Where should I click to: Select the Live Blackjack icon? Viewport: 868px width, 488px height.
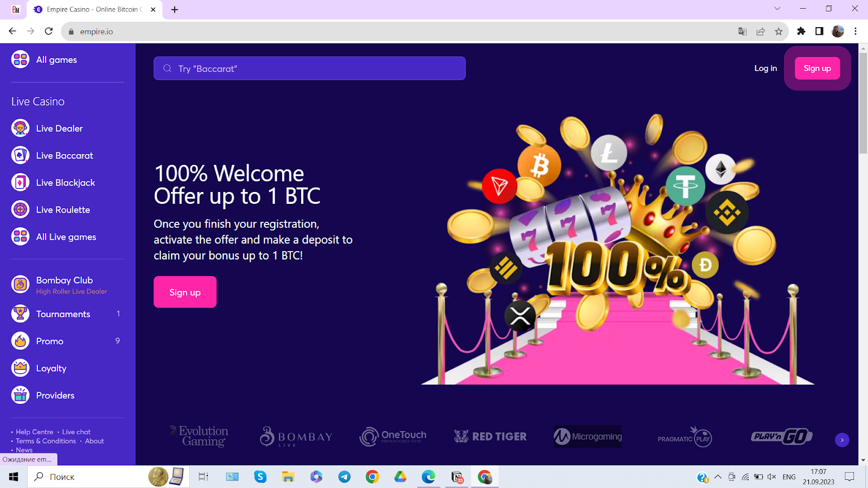pyautogui.click(x=20, y=182)
